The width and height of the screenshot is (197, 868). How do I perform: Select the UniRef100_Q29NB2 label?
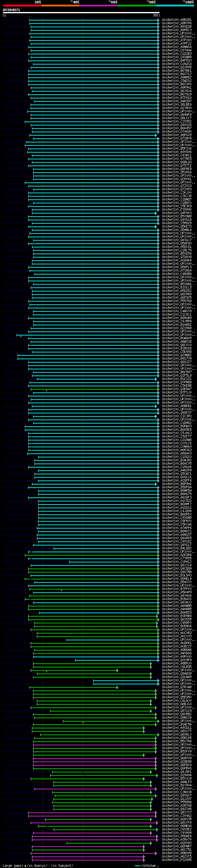177,355
